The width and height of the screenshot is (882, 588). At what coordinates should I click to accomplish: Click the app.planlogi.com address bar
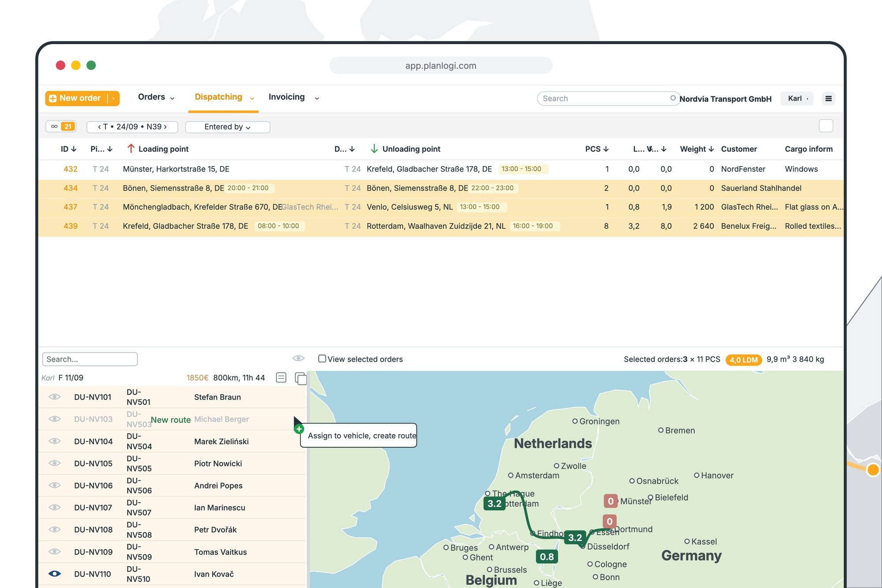click(x=441, y=66)
